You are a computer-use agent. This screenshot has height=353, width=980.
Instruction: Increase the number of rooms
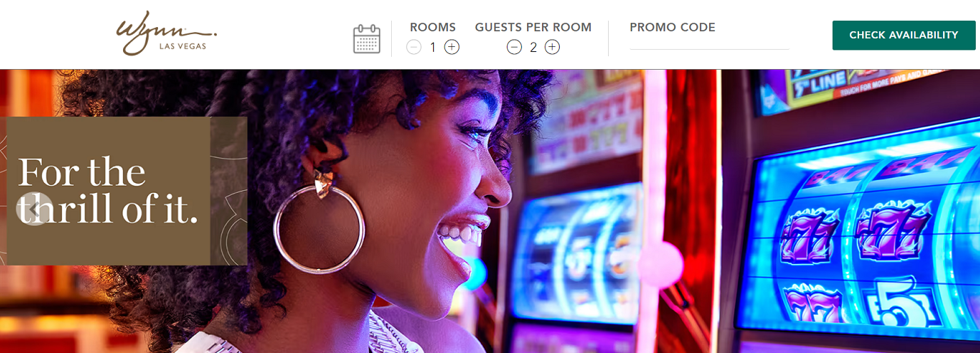(452, 48)
